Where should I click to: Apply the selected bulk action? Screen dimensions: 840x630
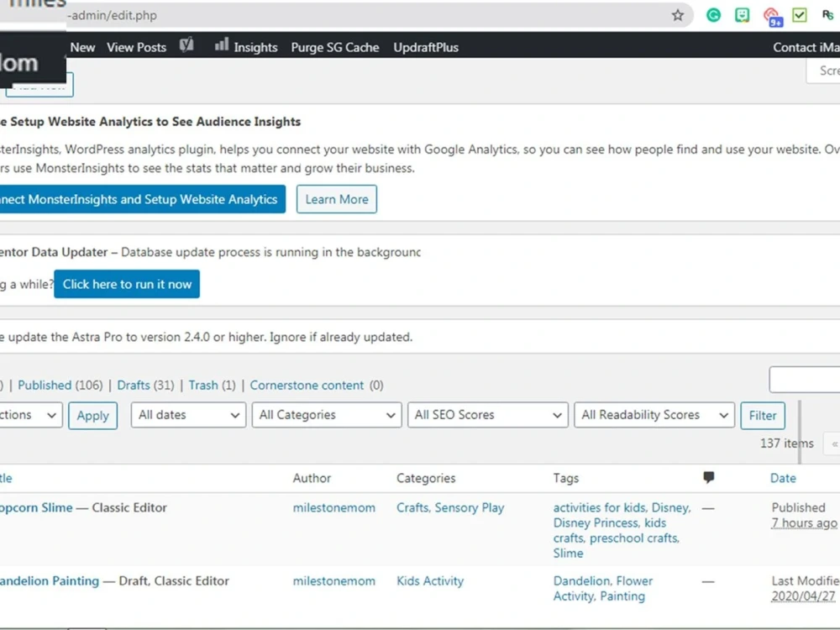click(x=92, y=416)
